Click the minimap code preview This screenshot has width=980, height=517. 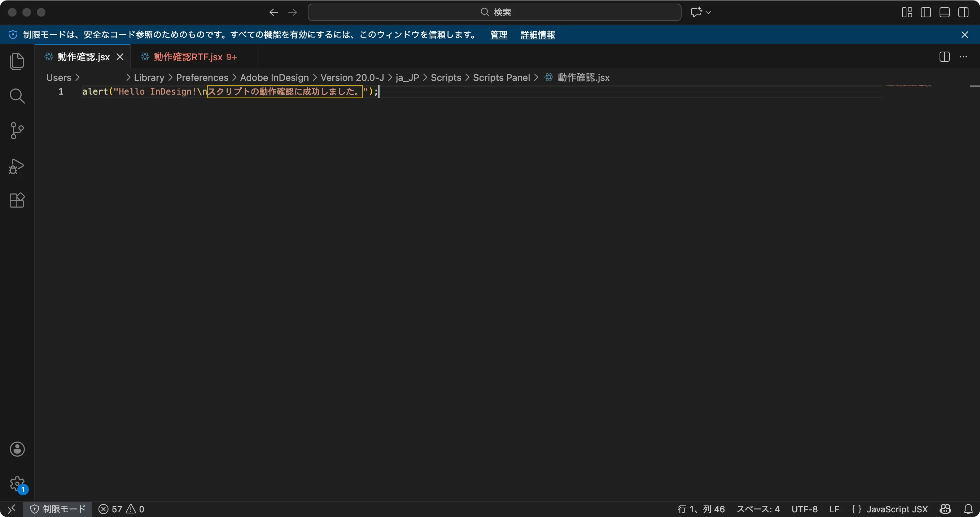tap(909, 86)
